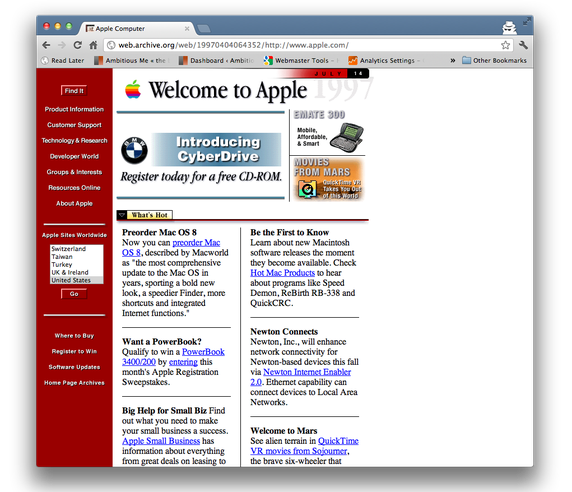572x492 pixels.
Task: Click the Apple Computer tab favicon
Action: coord(90,28)
